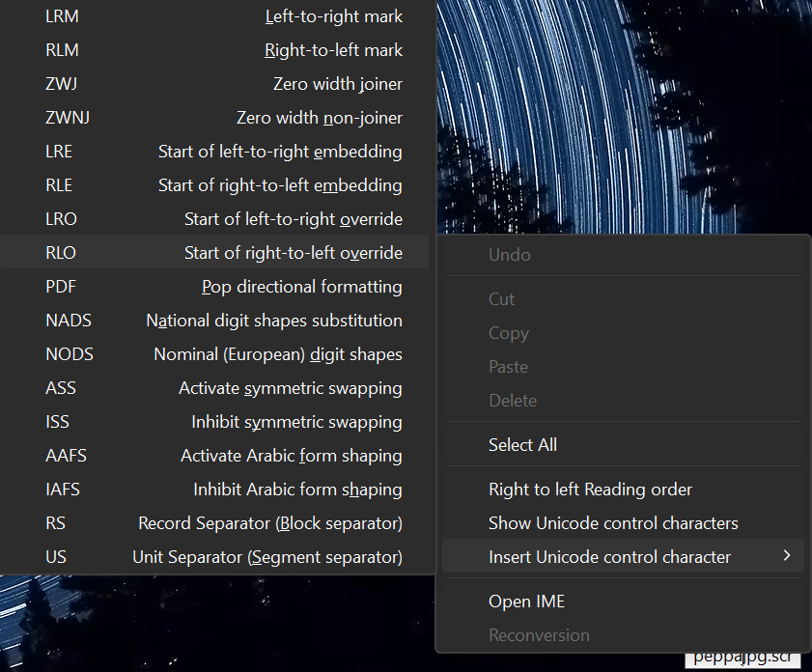Insert RLM Right-to-left mark
Viewport: 812px width, 672px height.
click(x=222, y=50)
